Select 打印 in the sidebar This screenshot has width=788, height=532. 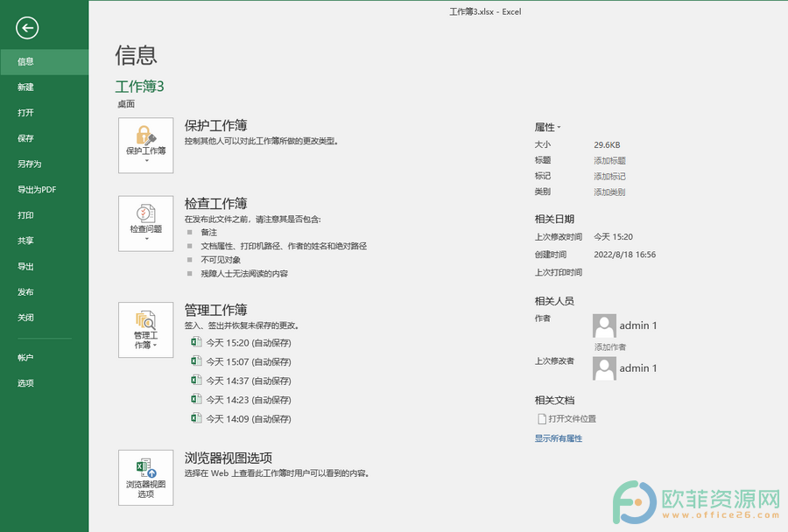pyautogui.click(x=45, y=215)
